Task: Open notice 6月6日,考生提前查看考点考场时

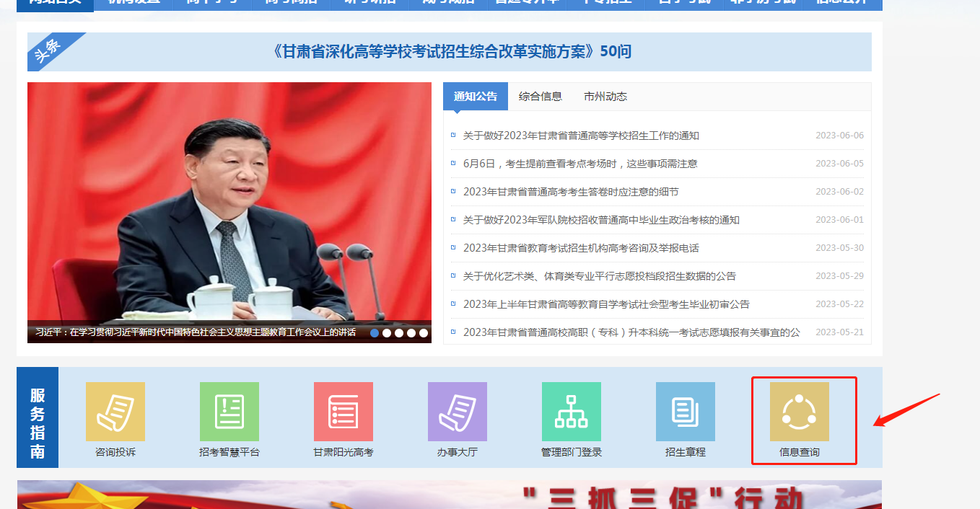Action: [x=580, y=164]
